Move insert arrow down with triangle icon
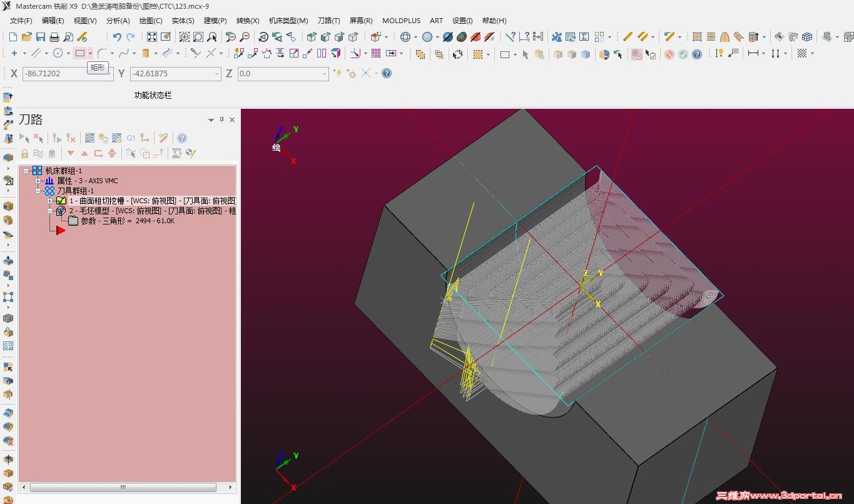 click(x=71, y=153)
